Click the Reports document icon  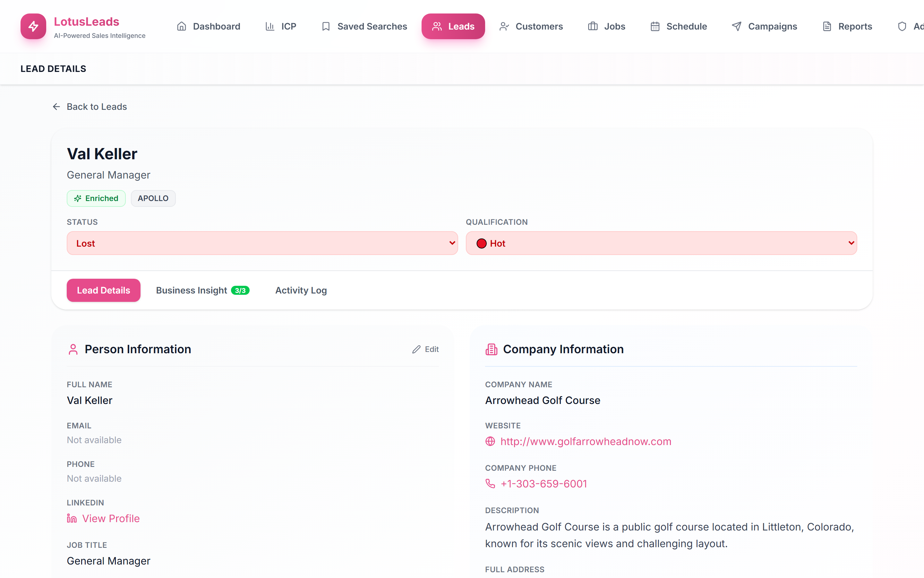tap(827, 26)
